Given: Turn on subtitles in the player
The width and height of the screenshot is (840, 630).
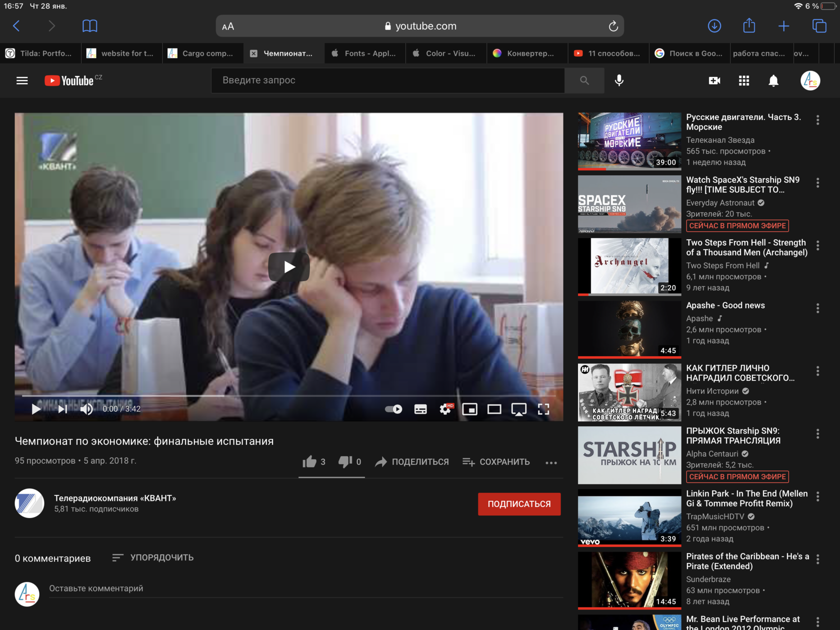Looking at the screenshot, I should click(420, 409).
